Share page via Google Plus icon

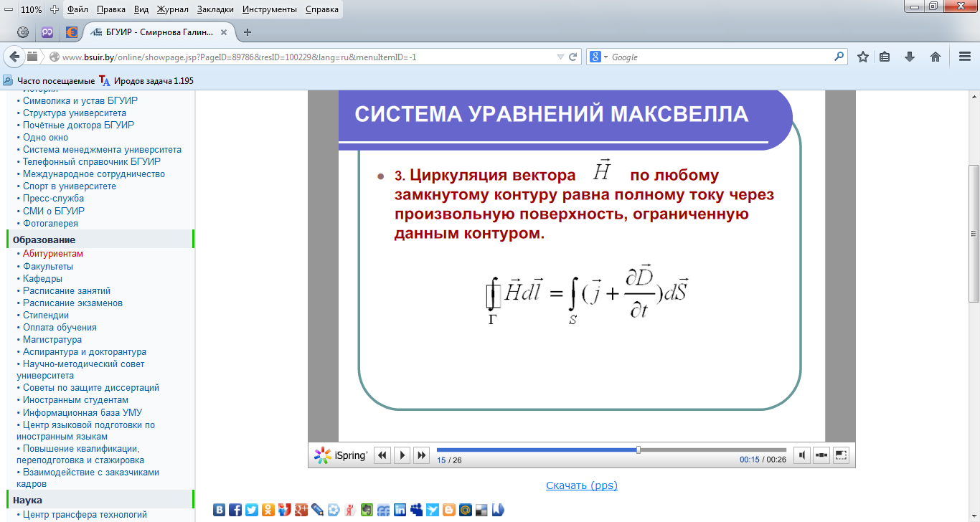(301, 510)
